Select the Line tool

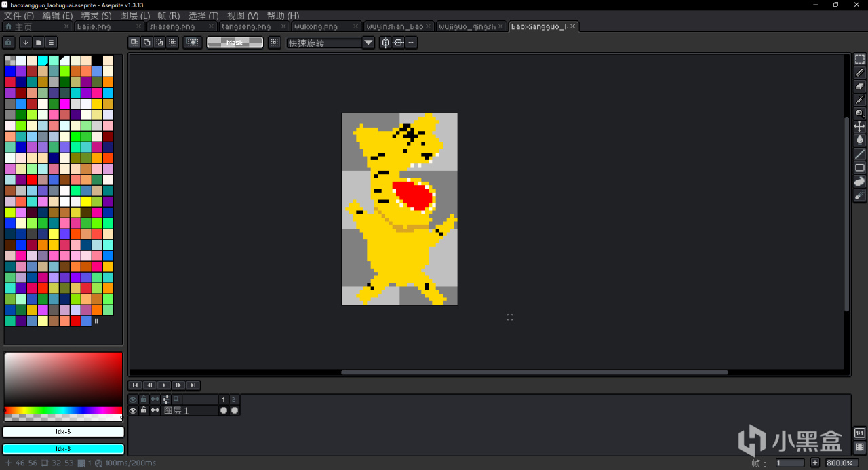pos(859,154)
